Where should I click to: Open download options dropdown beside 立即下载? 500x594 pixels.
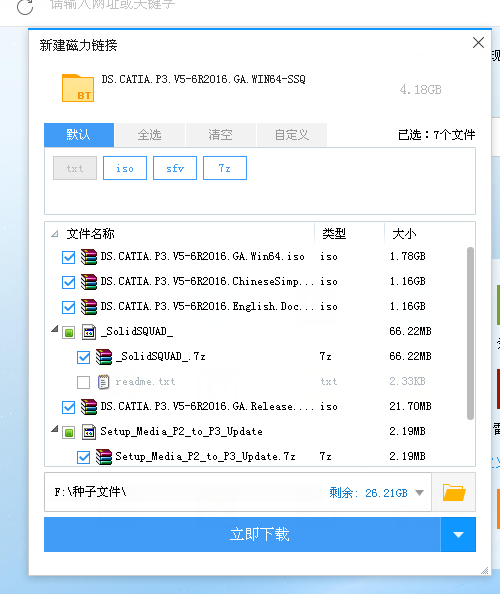click(x=458, y=535)
